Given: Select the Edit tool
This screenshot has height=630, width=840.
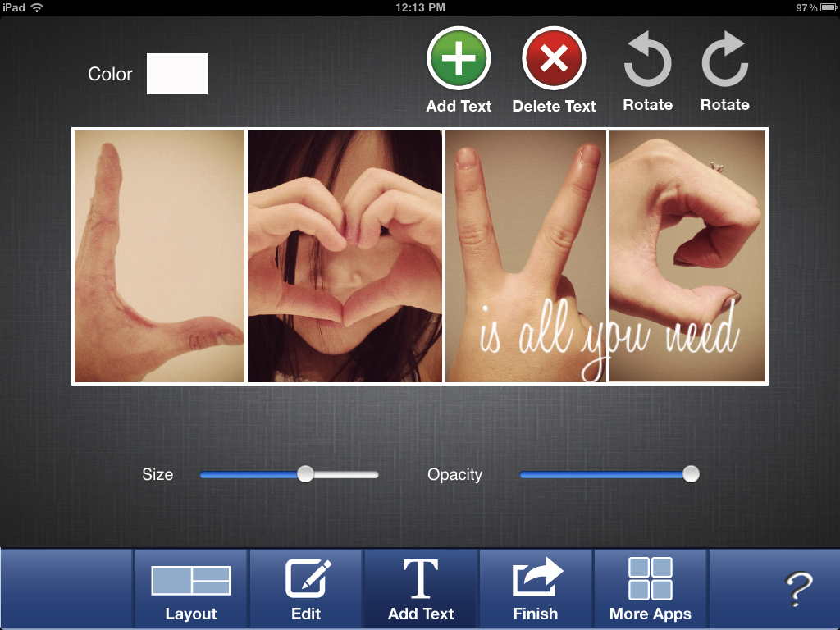Looking at the screenshot, I should pyautogui.click(x=305, y=588).
